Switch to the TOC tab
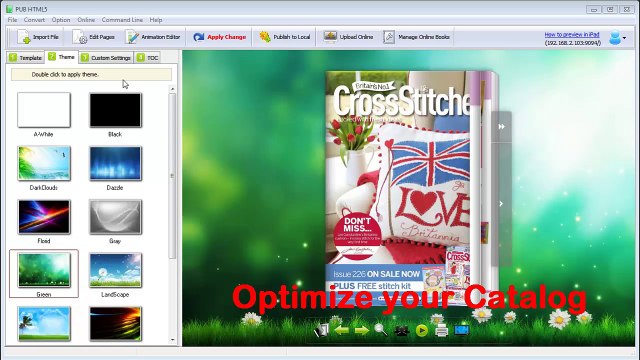Viewport: 640px width, 360px height. pyautogui.click(x=148, y=58)
